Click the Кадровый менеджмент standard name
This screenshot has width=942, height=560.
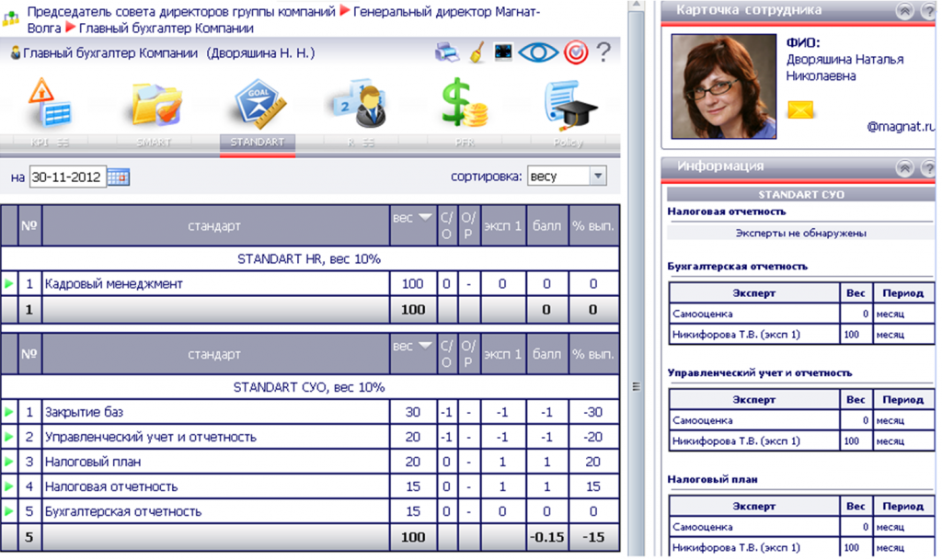point(113,283)
